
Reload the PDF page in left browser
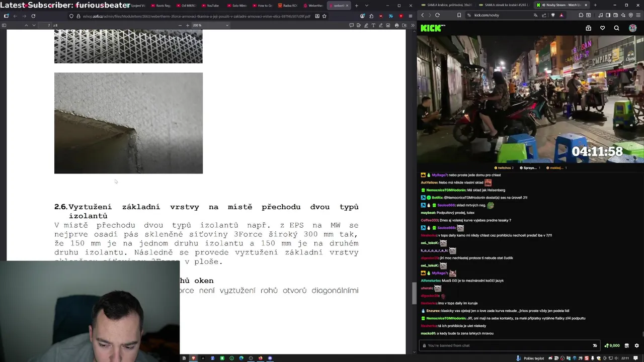point(33,16)
